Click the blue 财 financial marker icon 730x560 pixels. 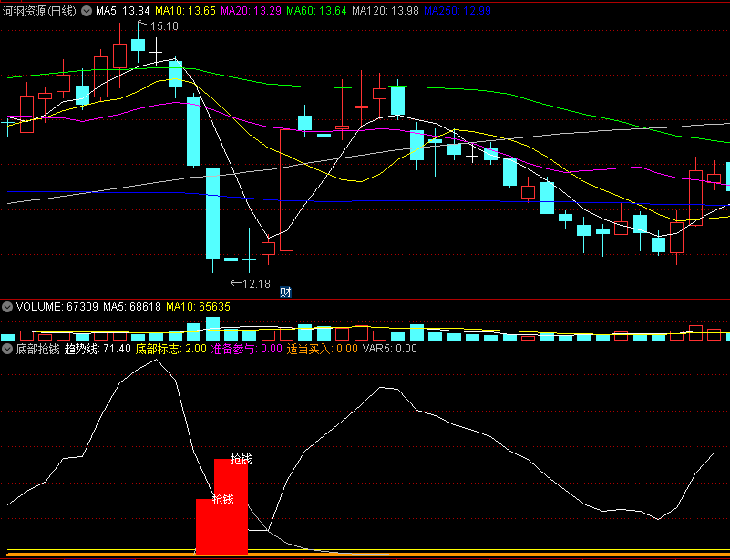[285, 291]
